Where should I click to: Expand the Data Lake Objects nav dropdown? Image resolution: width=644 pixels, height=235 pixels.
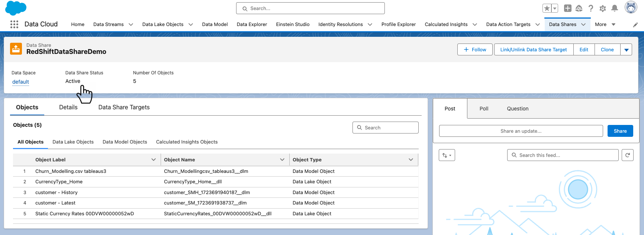pyautogui.click(x=191, y=25)
